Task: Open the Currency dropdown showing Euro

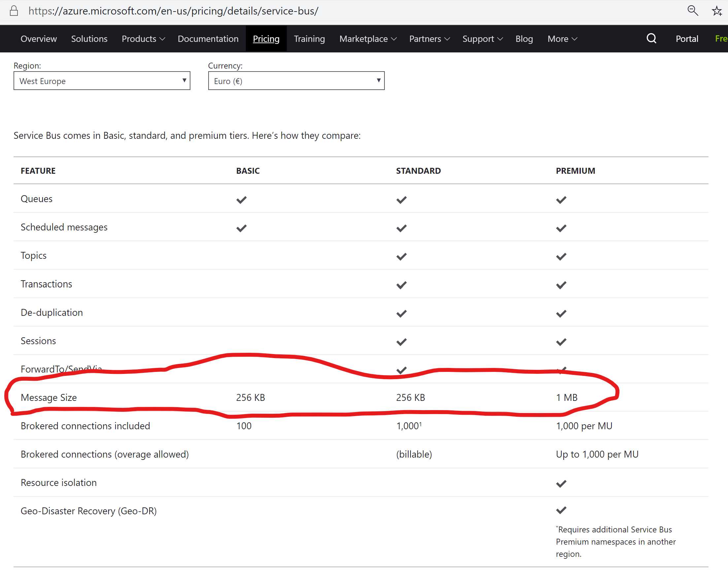Action: [x=296, y=80]
